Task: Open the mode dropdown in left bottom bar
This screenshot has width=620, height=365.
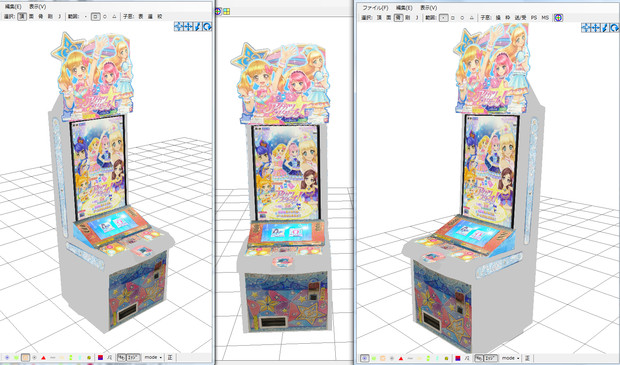Action: [153, 357]
